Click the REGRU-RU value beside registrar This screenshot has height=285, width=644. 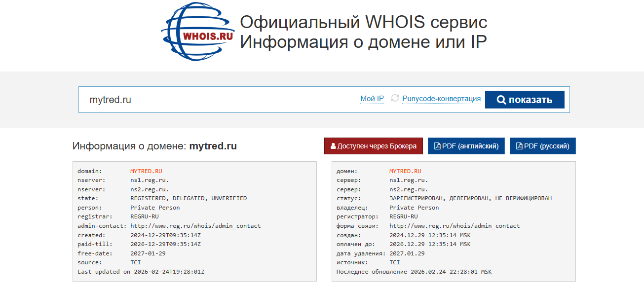[145, 216]
